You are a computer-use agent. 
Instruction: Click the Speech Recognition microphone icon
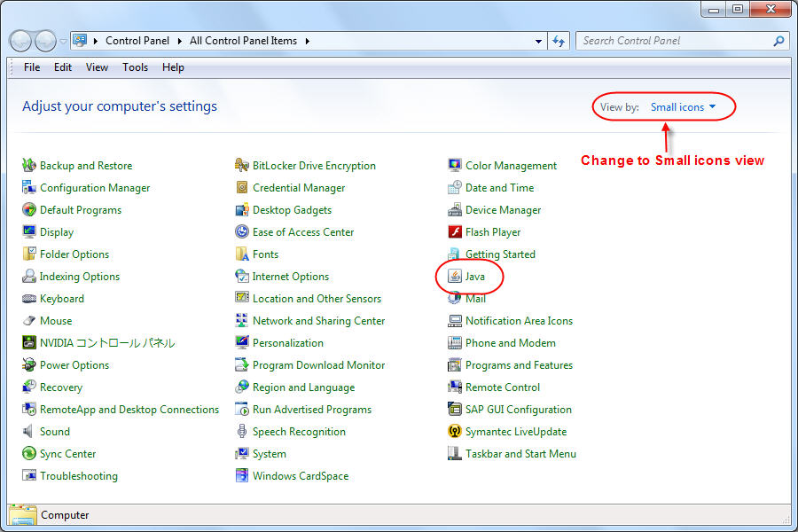pyautogui.click(x=242, y=431)
